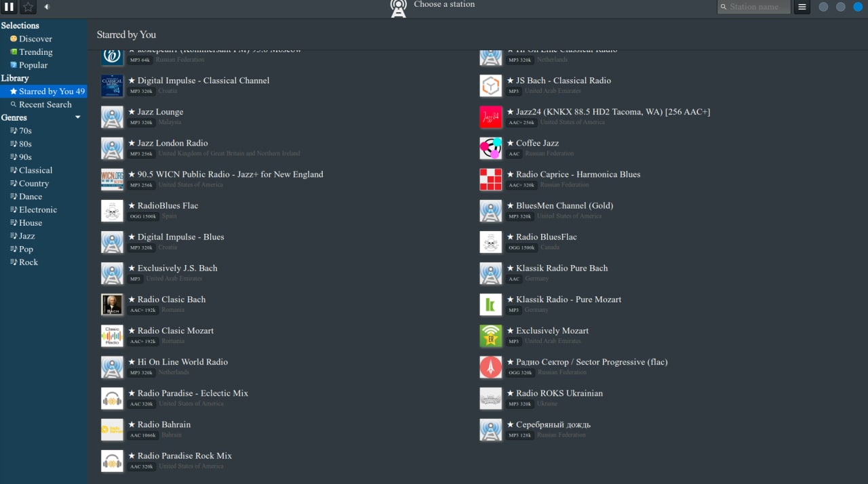Play Jazz London Radio station
Viewport: 868px width, 484px height.
point(172,143)
